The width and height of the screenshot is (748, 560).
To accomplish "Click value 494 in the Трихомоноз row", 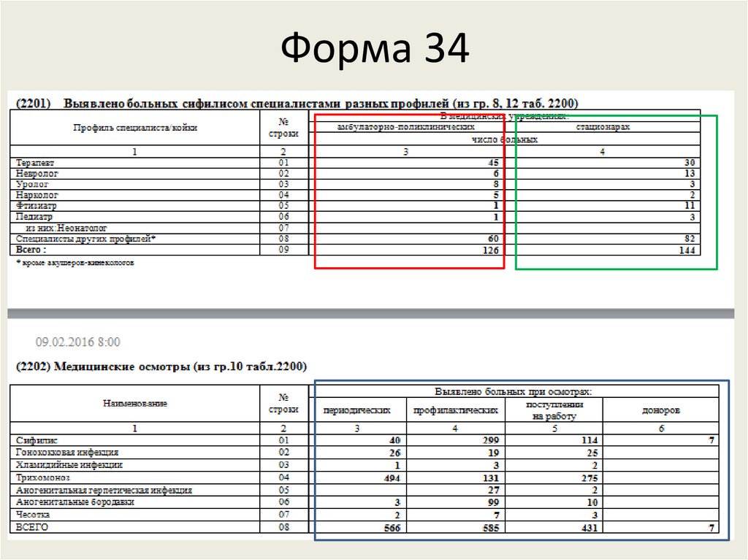I will 392,478.
